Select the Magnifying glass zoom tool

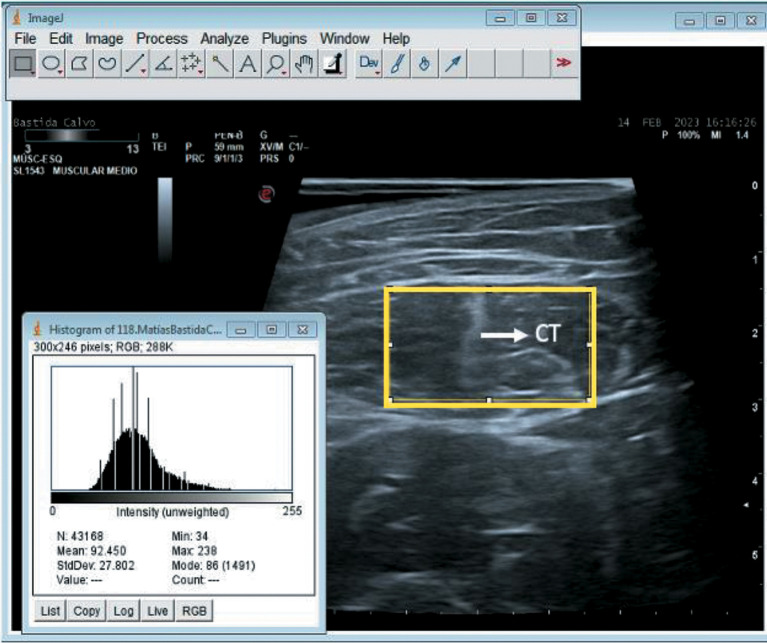coord(275,64)
